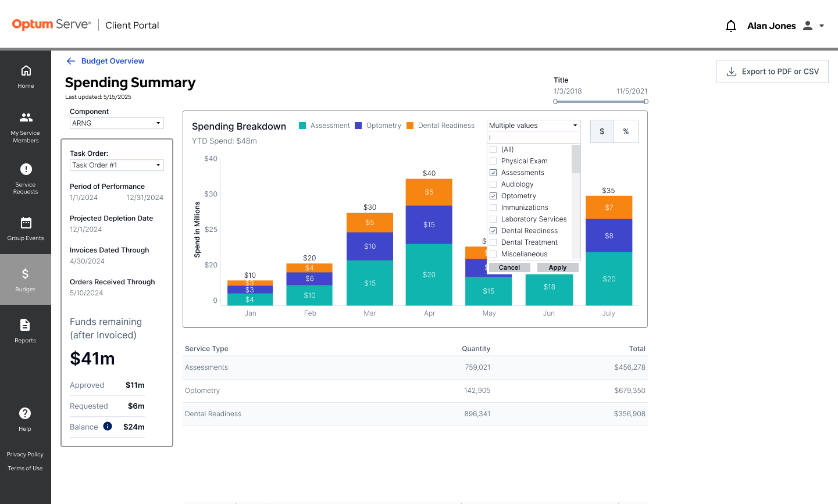Click the Jun $18 Assessment bar

550,289
